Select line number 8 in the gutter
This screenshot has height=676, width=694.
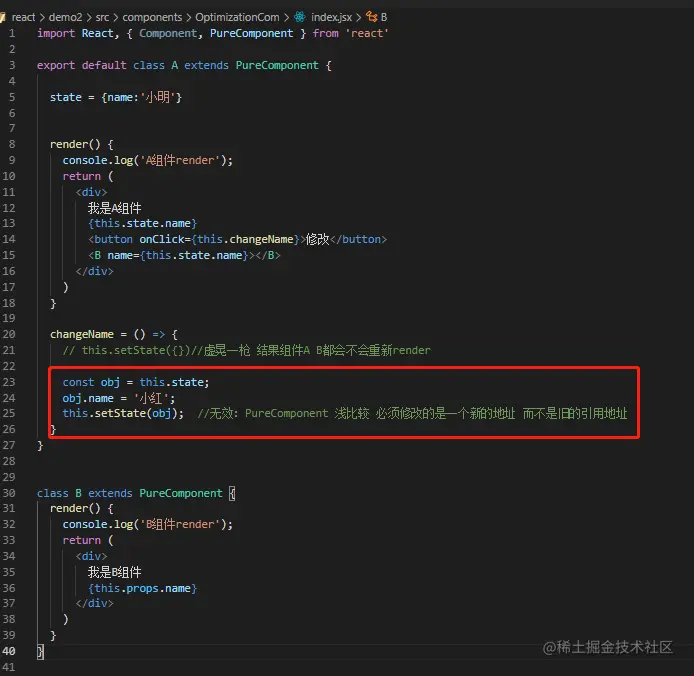[12, 144]
